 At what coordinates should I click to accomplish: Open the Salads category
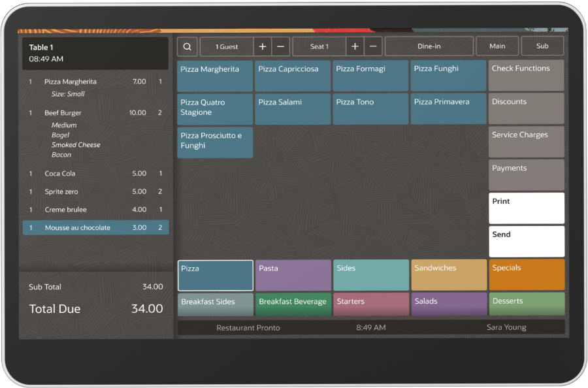coord(449,304)
